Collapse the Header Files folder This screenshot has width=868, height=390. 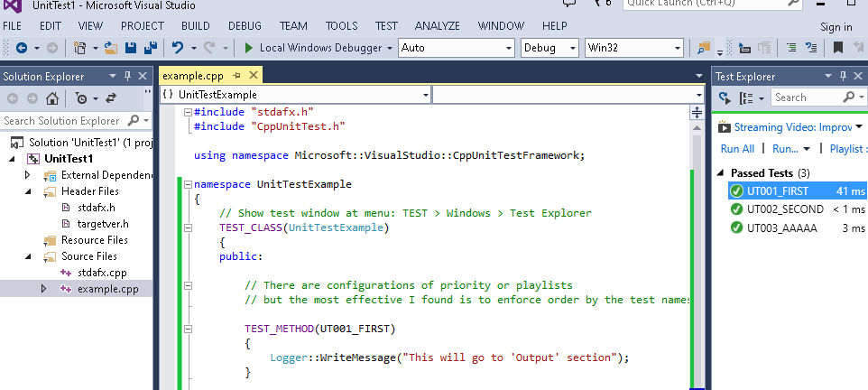pos(28,191)
